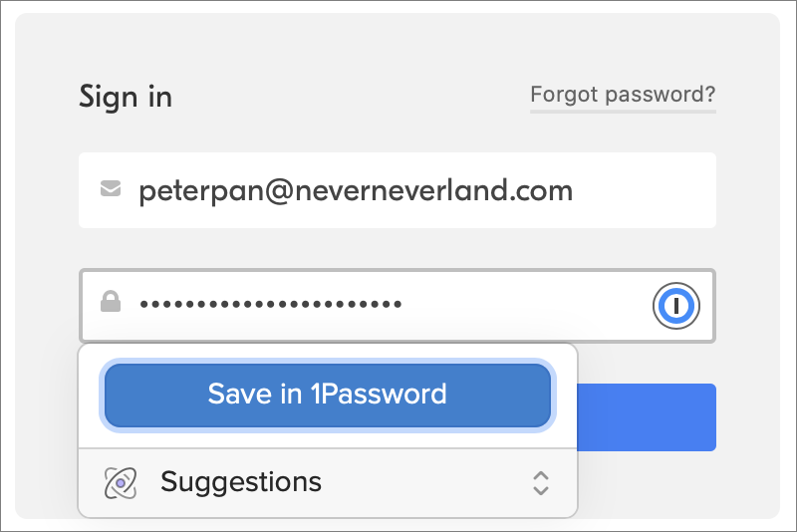Viewport: 797px width, 532px height.
Task: Click the Sign in heading
Action: tap(126, 97)
